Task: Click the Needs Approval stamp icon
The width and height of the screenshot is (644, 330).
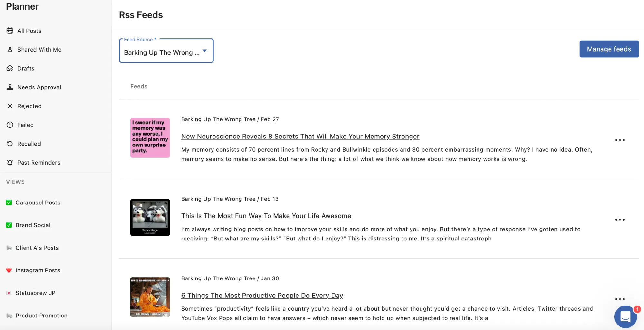Action: [10, 87]
